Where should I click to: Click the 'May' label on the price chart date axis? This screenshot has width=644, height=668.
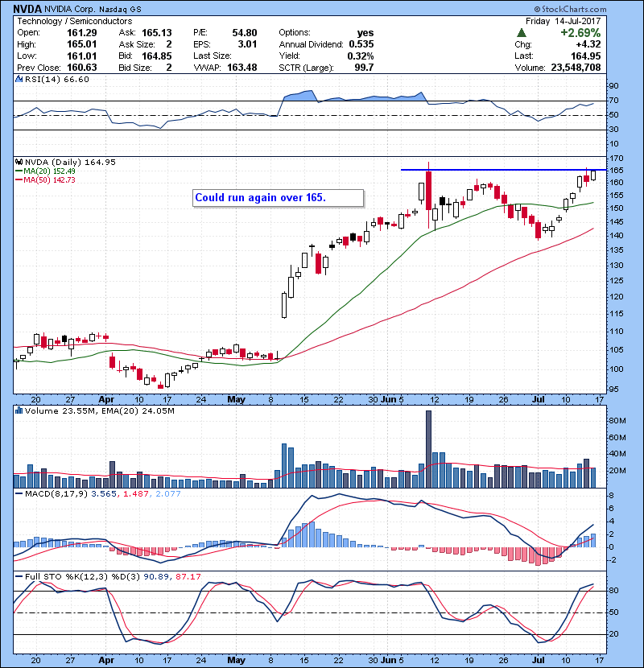(x=236, y=400)
